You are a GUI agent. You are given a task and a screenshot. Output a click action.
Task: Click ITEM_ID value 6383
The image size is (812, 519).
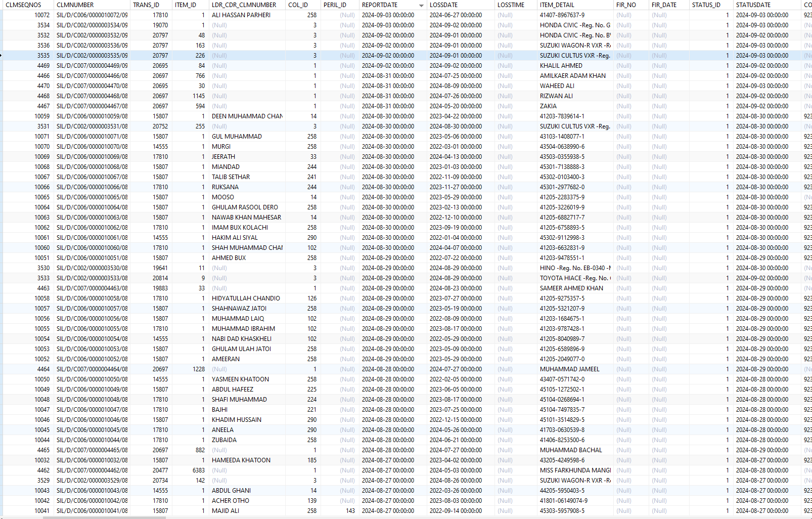[191, 470]
